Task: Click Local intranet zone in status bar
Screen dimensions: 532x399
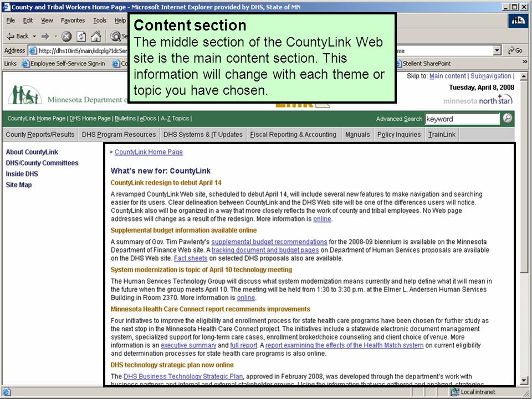Action: coord(473,392)
